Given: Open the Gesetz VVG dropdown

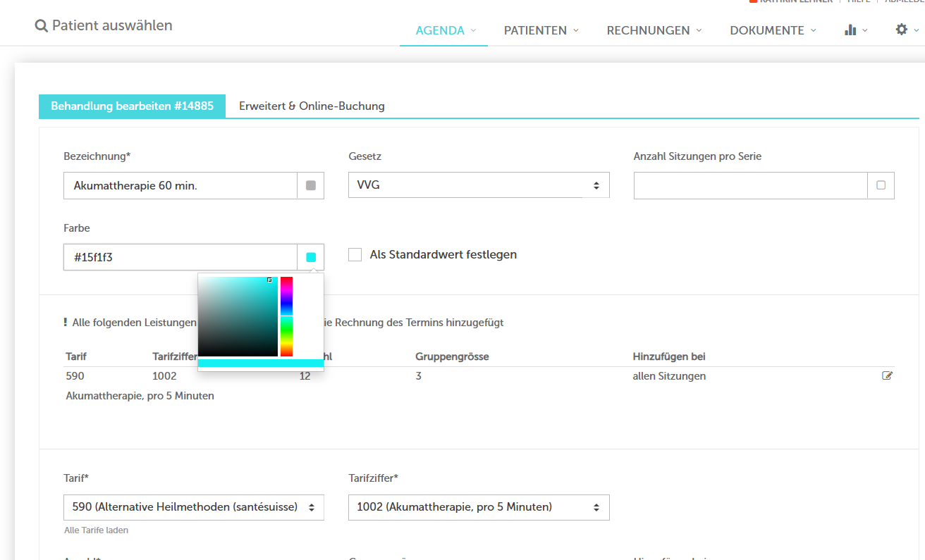Looking at the screenshot, I should click(x=479, y=185).
